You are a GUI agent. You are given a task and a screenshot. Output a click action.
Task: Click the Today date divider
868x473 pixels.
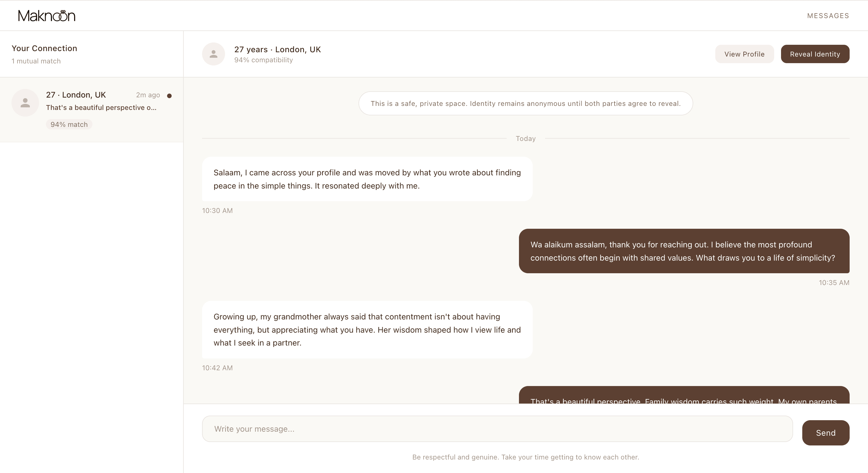[525, 138]
